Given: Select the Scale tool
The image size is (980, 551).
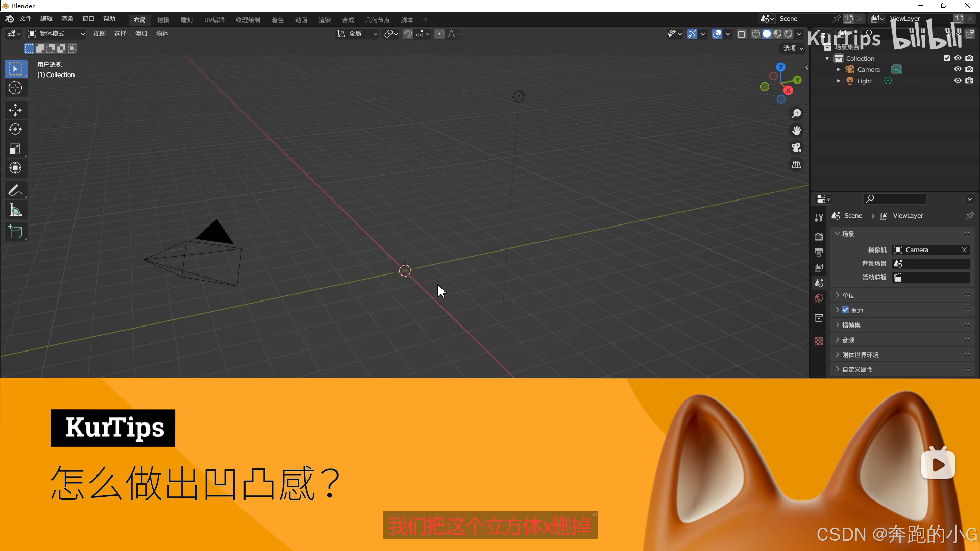Looking at the screenshot, I should point(15,148).
